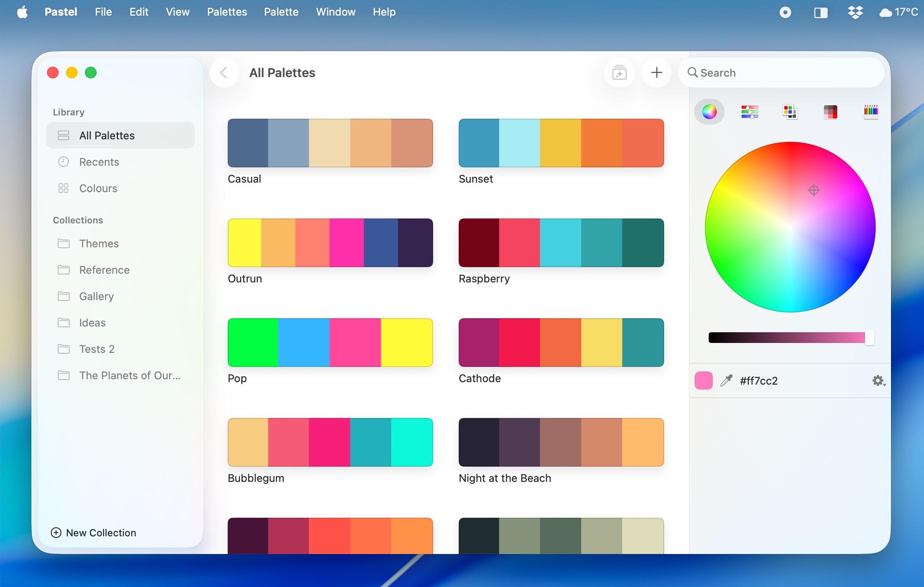The width and height of the screenshot is (924, 587).
Task: Click the Dropbox menu bar icon
Action: [x=856, y=12]
